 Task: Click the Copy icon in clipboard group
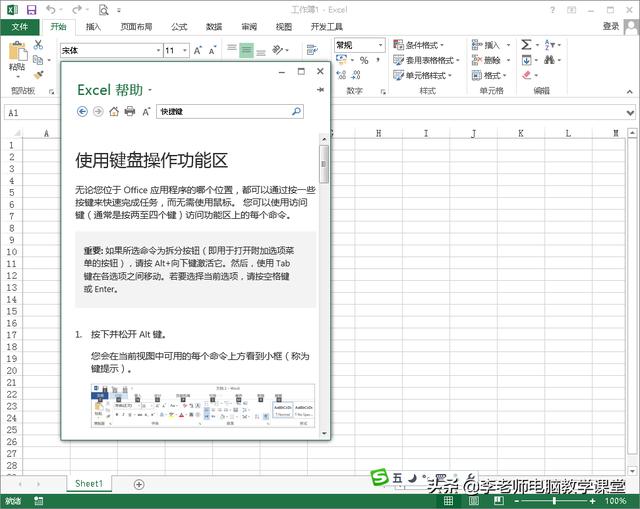point(38,60)
